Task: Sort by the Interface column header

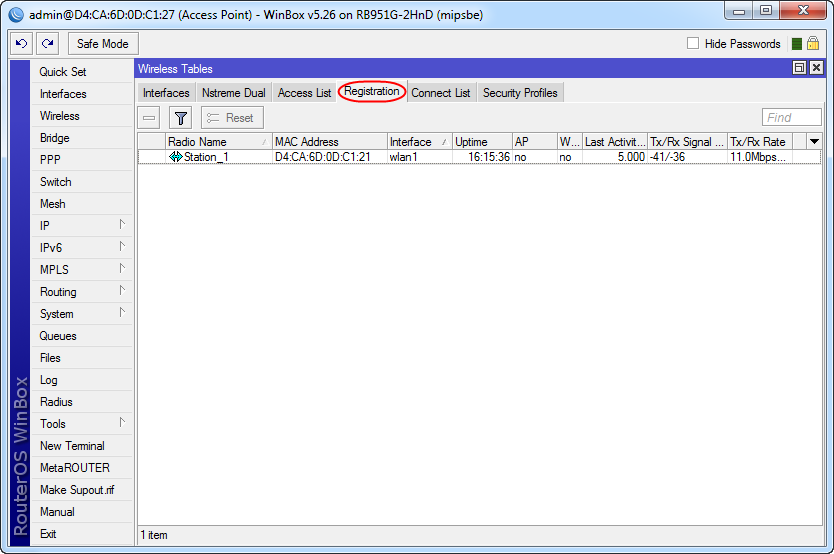Action: tap(420, 141)
